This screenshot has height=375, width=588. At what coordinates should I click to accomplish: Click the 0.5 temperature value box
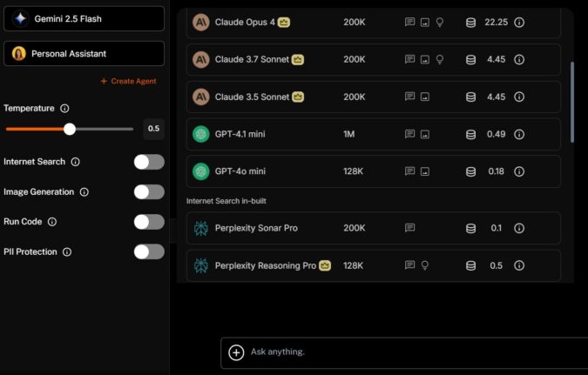tap(153, 129)
